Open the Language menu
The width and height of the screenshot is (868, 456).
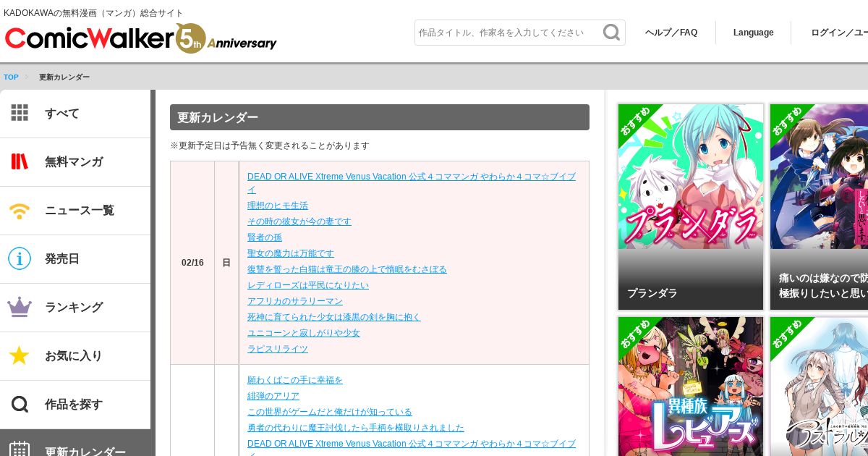tap(753, 33)
